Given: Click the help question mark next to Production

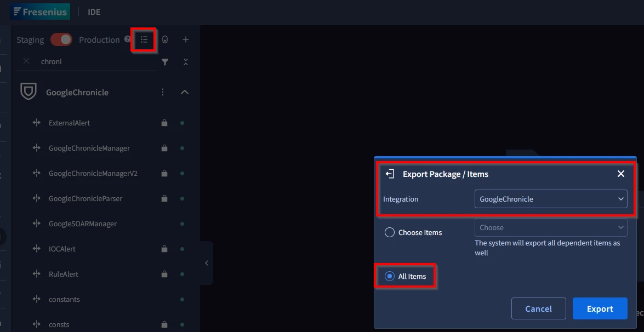Looking at the screenshot, I should (127, 39).
